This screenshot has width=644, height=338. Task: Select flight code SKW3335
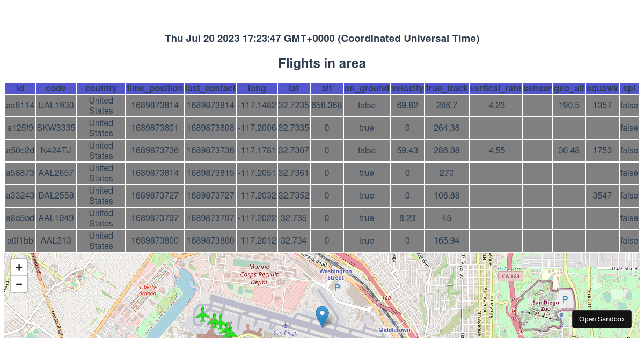point(56,128)
